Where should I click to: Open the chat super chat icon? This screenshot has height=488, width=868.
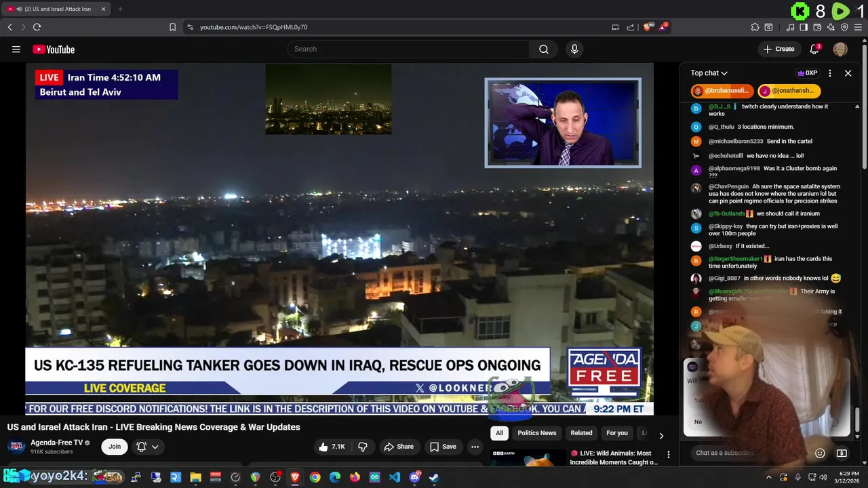click(842, 453)
